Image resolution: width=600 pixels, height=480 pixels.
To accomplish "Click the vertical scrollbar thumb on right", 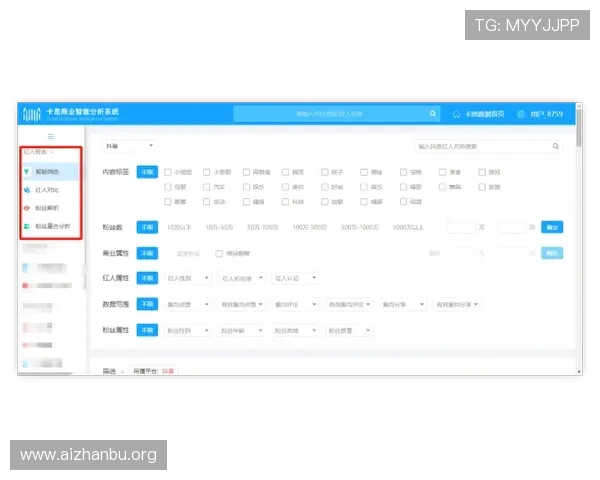I will coord(579,128).
